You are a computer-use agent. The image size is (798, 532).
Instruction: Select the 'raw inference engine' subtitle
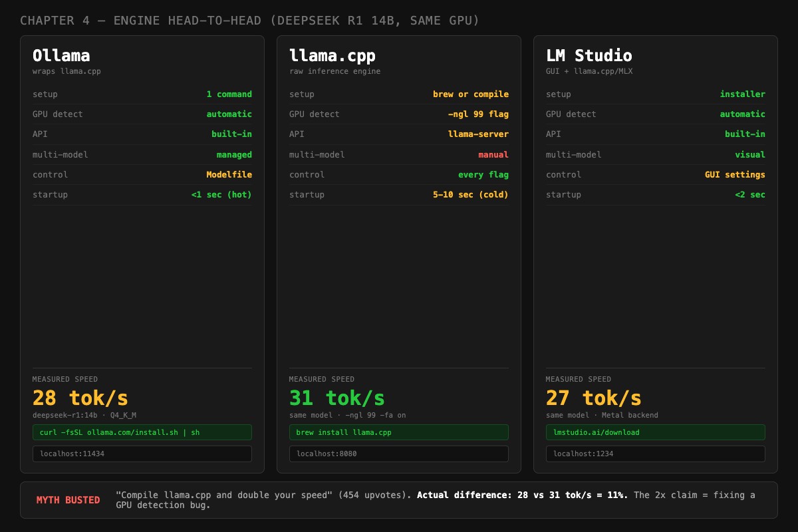pos(334,71)
